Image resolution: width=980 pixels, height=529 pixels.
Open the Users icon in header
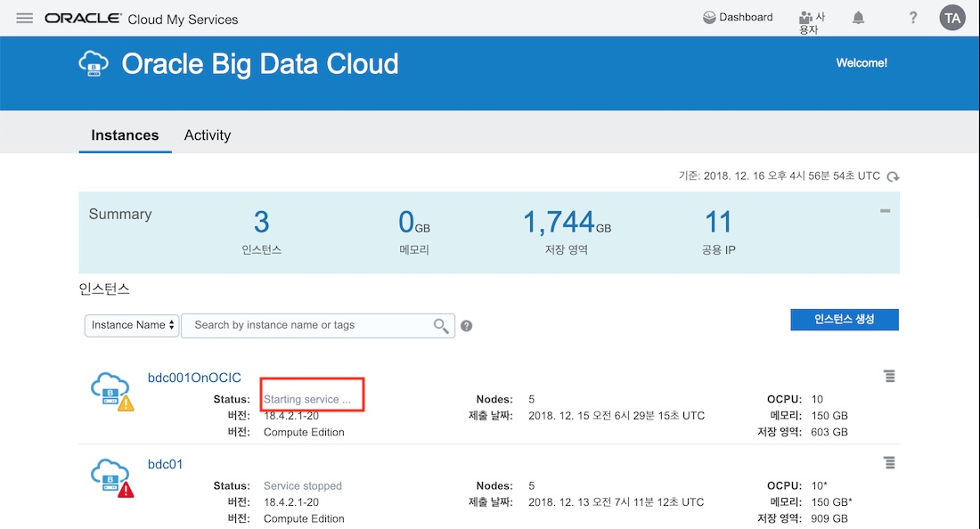point(807,18)
